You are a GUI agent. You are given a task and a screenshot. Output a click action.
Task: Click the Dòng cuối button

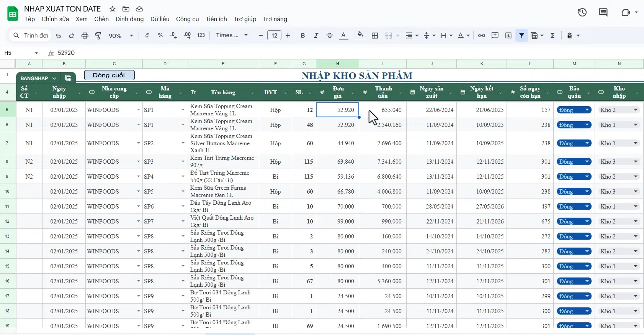[109, 75]
